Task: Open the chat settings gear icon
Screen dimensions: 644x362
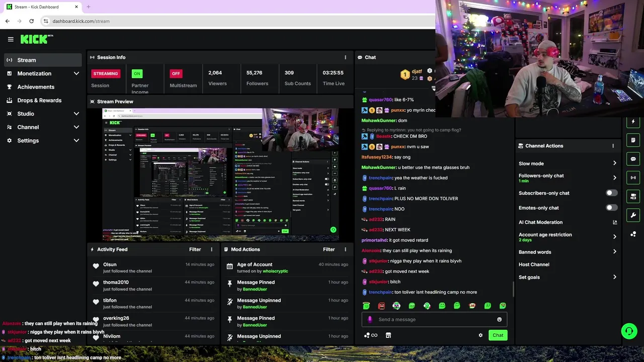Action: 480,335
